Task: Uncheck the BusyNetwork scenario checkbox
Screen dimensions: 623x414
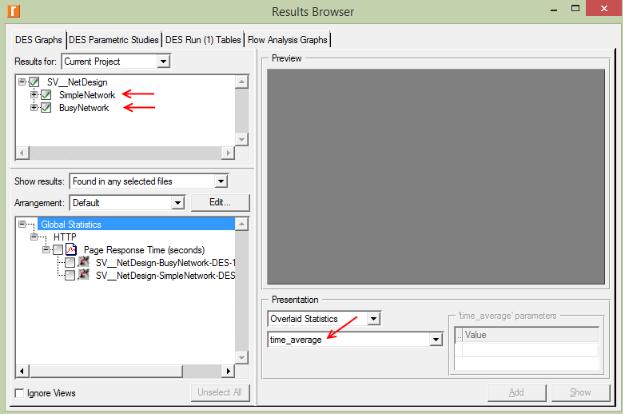Action: coord(46,108)
